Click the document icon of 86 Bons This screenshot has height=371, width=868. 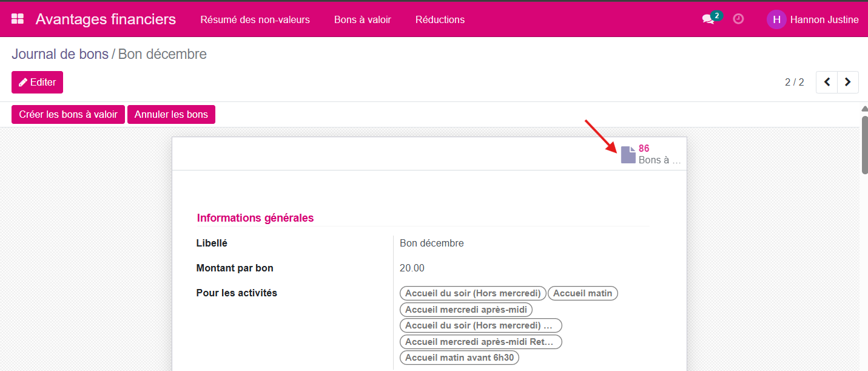(x=628, y=154)
